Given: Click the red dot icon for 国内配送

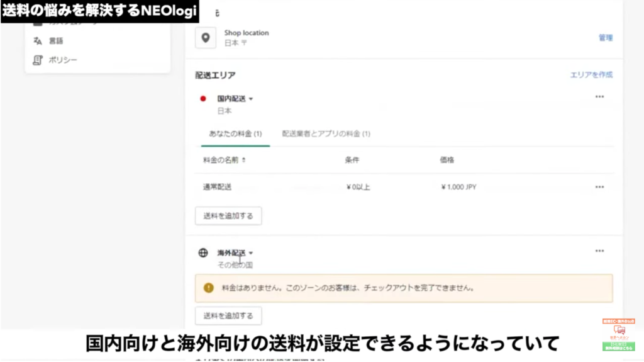Looking at the screenshot, I should click(x=203, y=99).
